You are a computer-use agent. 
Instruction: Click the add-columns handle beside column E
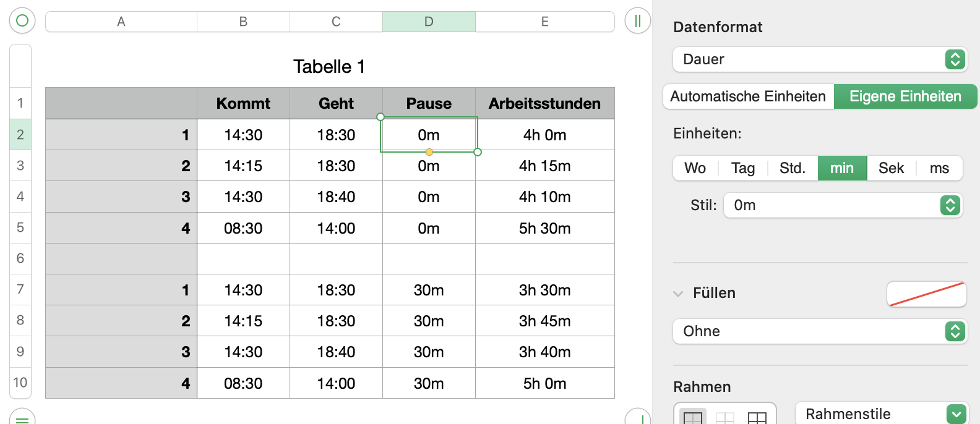click(x=637, y=21)
